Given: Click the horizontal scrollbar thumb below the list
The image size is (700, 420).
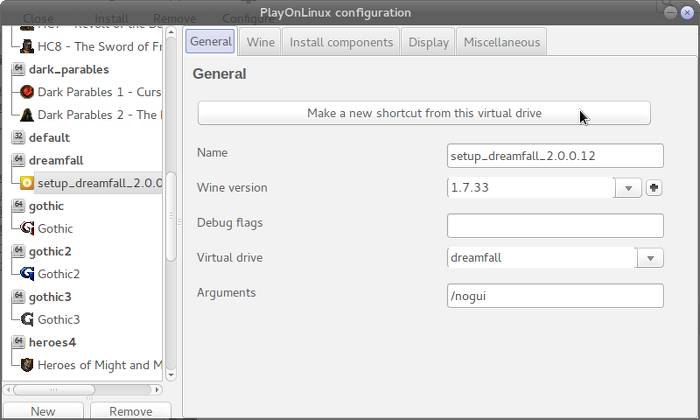Looking at the screenshot, I should [54, 390].
